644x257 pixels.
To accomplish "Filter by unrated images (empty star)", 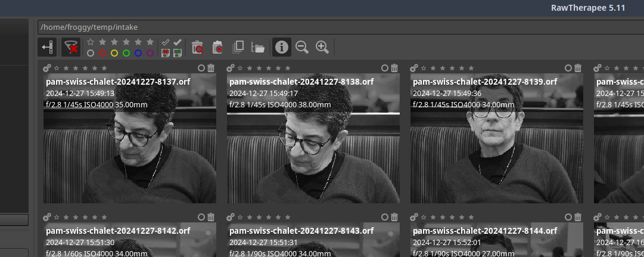I will click(x=91, y=42).
